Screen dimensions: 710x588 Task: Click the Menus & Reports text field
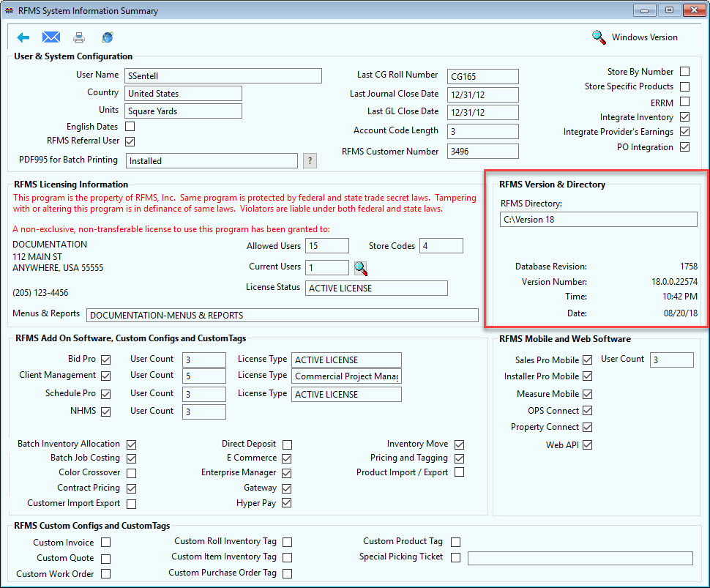(x=283, y=315)
